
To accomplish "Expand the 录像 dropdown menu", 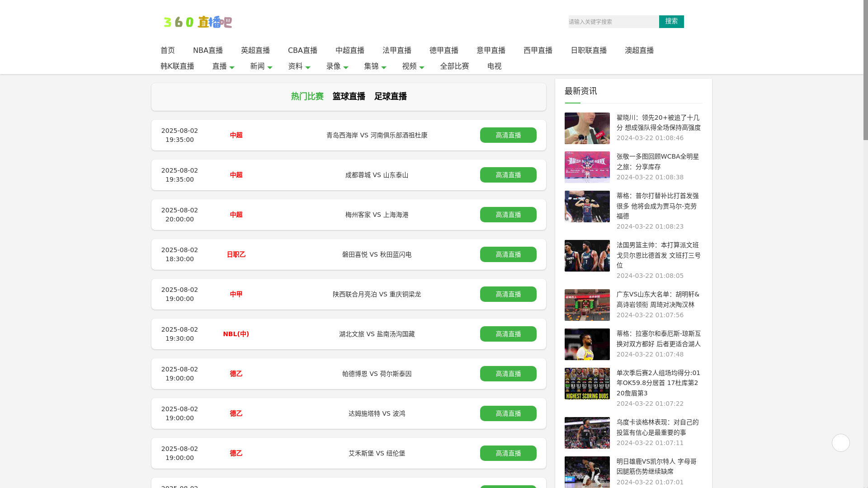I will click(x=337, y=66).
